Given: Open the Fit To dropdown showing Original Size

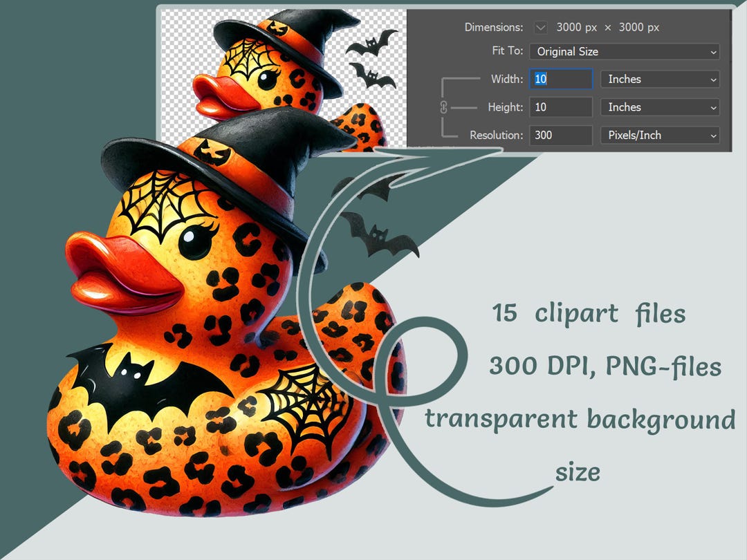Looking at the screenshot, I should (x=622, y=51).
